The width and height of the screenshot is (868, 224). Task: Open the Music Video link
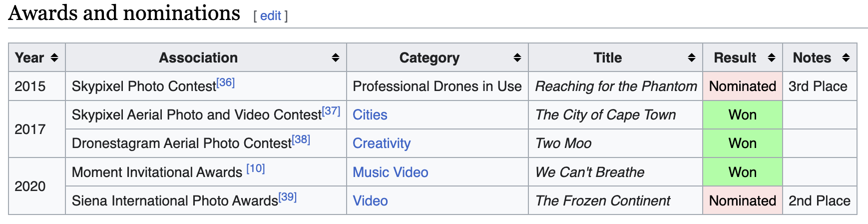390,172
